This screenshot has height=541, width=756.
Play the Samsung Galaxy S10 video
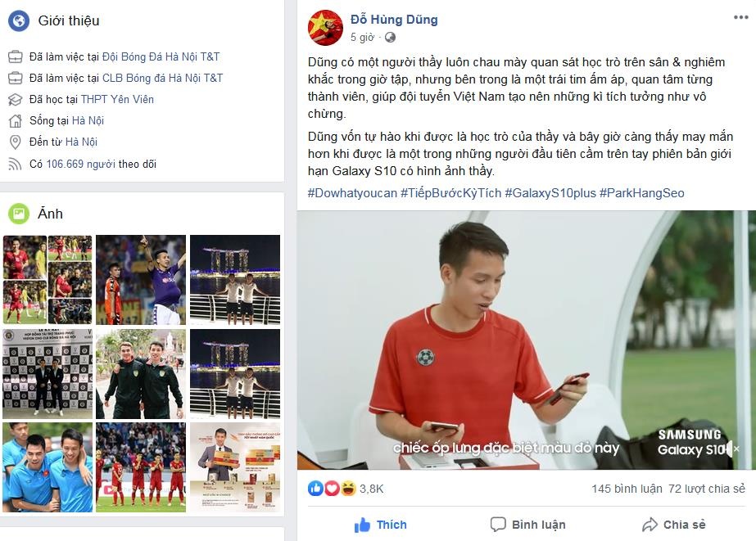click(527, 340)
